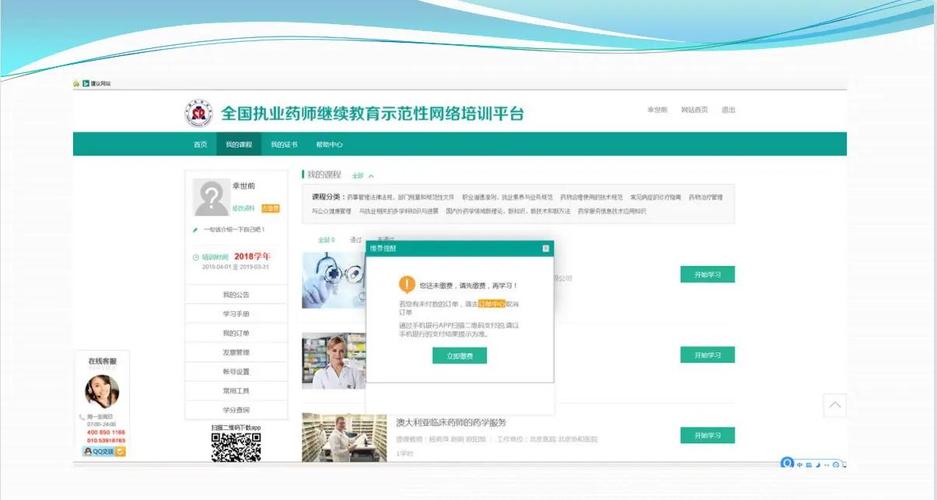The image size is (937, 500).
Task: Click the 在线客服 panel heading
Action: coord(102,361)
